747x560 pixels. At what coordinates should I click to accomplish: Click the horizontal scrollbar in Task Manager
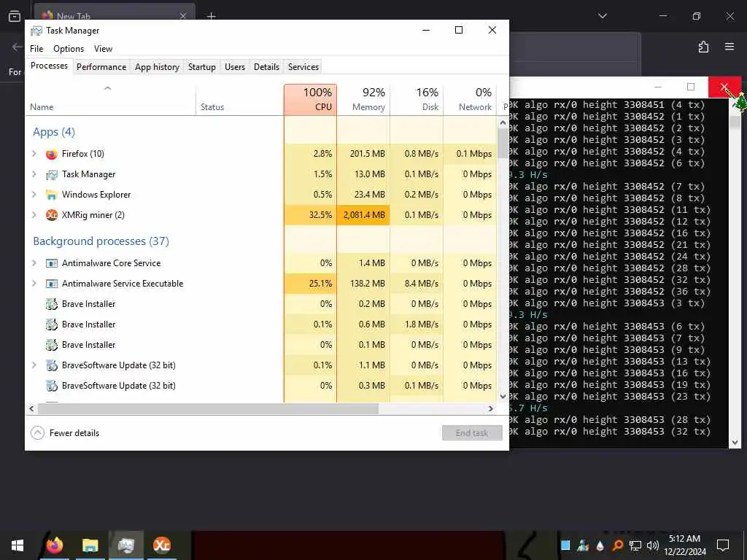[208, 408]
